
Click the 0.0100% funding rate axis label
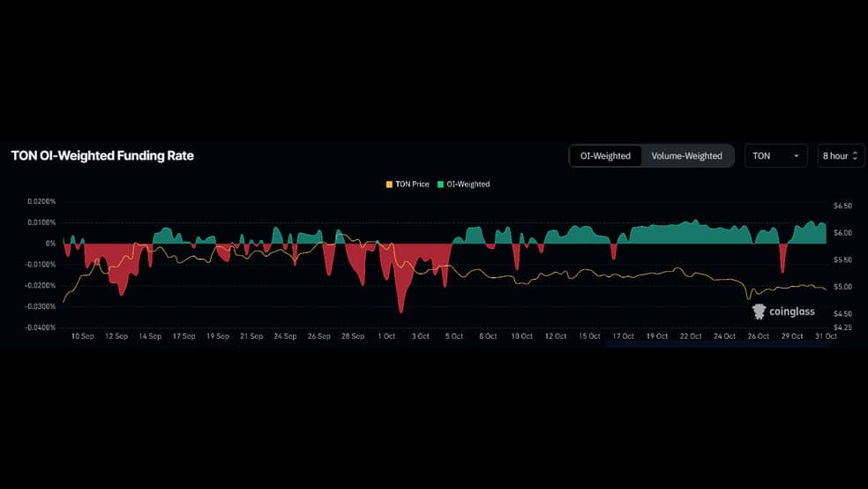coord(41,222)
